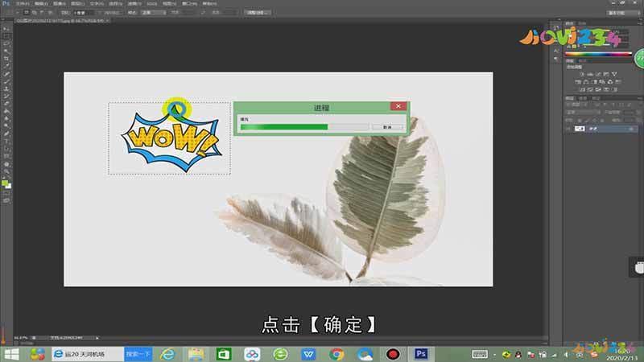Select the Spot Healing Brush tool
The height and width of the screenshot is (362, 644).
pyautogui.click(x=6, y=74)
